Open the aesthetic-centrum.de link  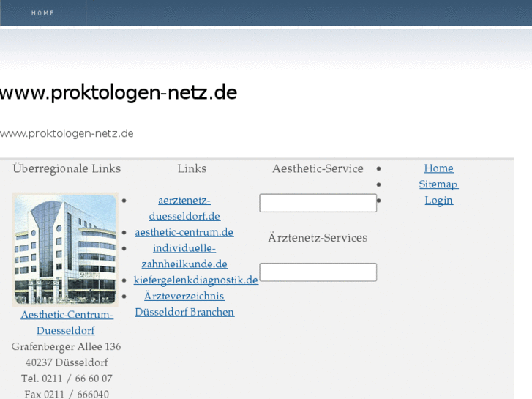coord(184,232)
